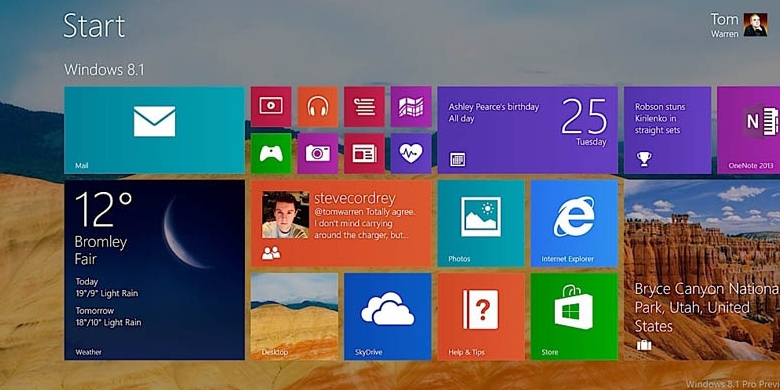Click the "Robson stuns Kirilenko" headline
The width and height of the screenshot is (780, 390).
(x=660, y=118)
